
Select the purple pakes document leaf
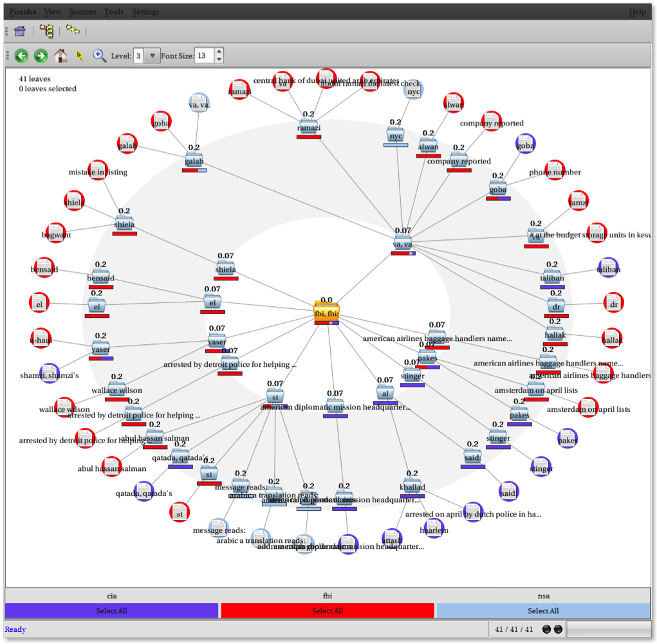568,439
